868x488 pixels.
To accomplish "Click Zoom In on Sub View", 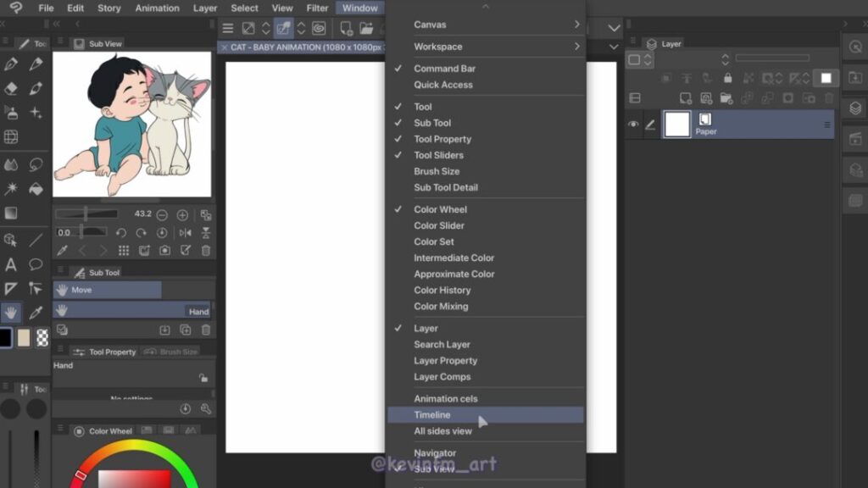I will point(182,215).
